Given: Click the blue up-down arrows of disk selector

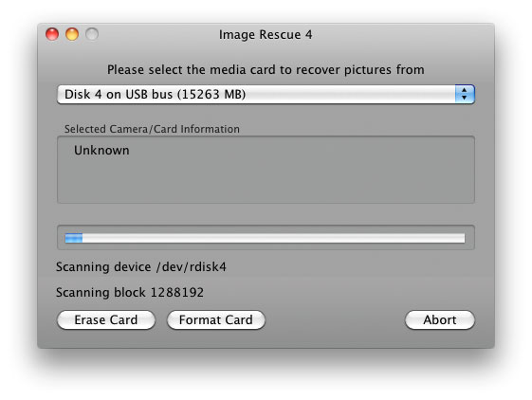Looking at the screenshot, I should (465, 95).
